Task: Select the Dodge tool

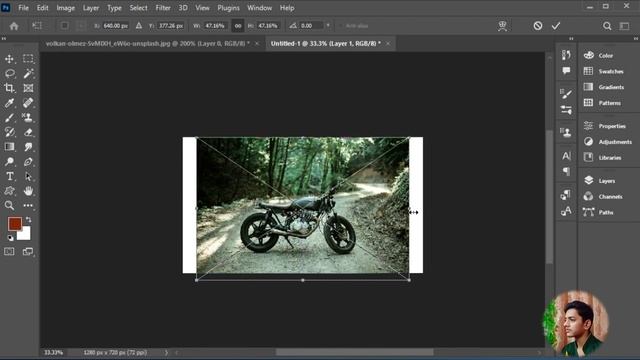Action: click(x=9, y=162)
